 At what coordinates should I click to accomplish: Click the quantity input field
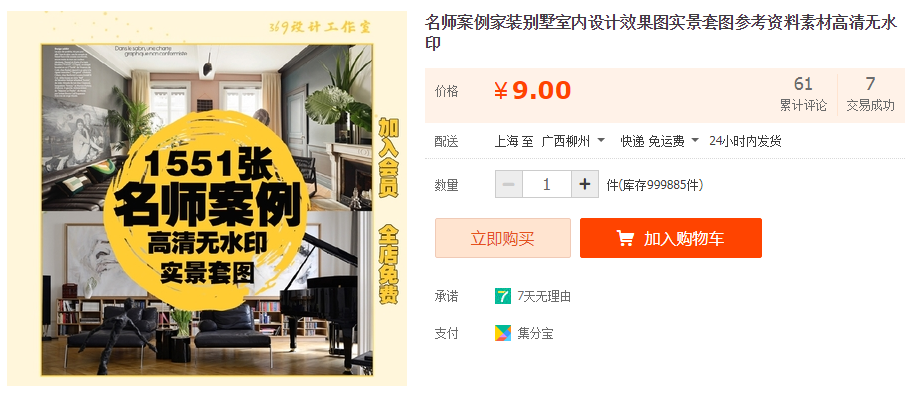pos(547,185)
